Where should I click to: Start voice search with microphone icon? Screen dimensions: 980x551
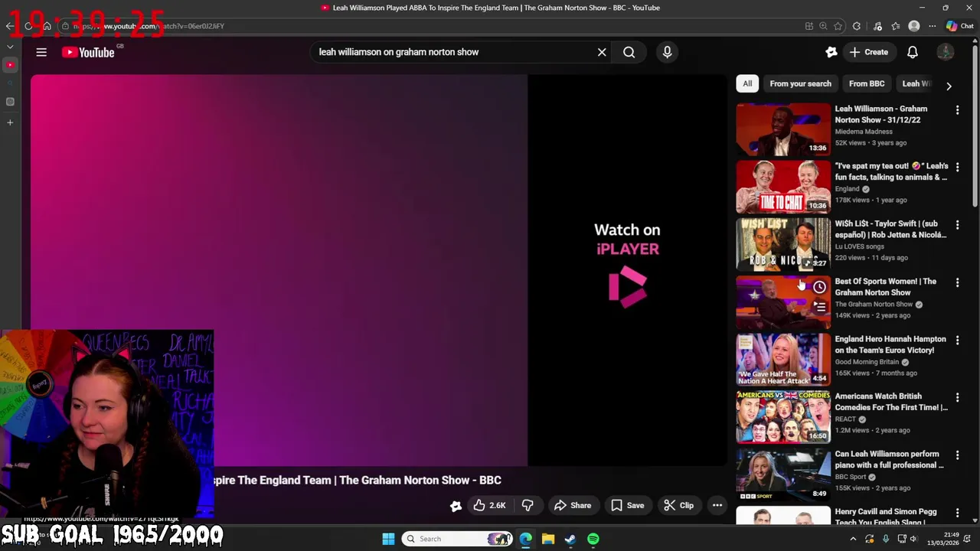point(667,52)
